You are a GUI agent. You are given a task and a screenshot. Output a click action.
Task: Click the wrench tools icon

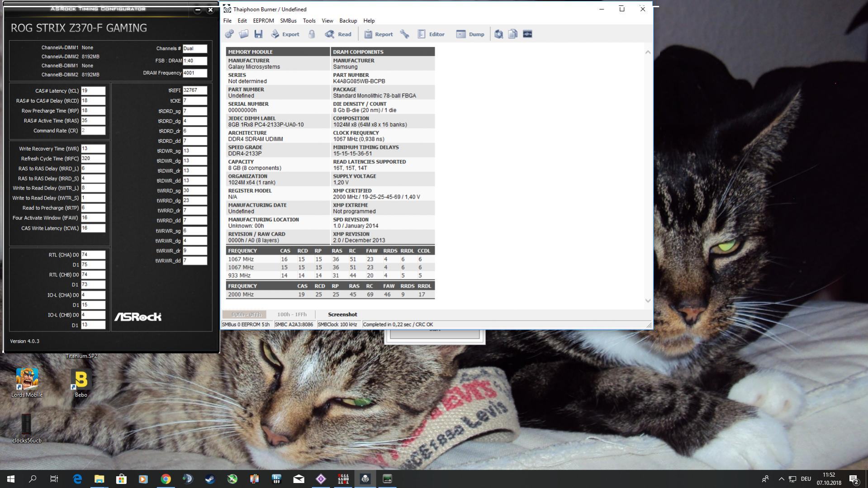coord(404,34)
